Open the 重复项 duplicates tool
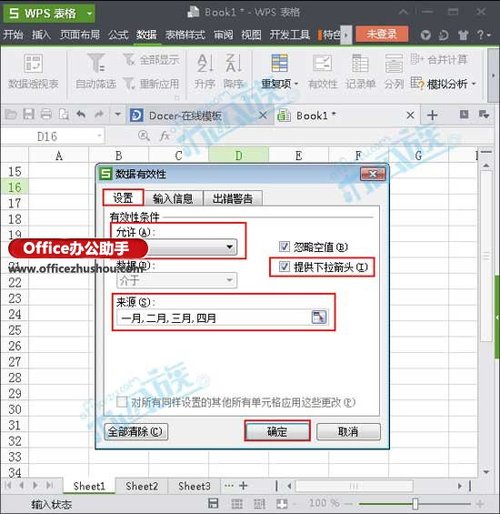 tap(279, 71)
